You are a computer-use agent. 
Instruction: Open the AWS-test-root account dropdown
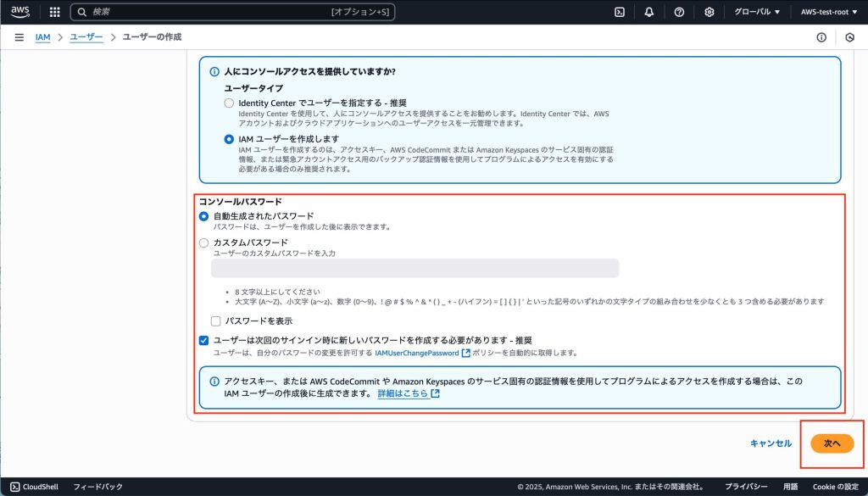(x=829, y=12)
